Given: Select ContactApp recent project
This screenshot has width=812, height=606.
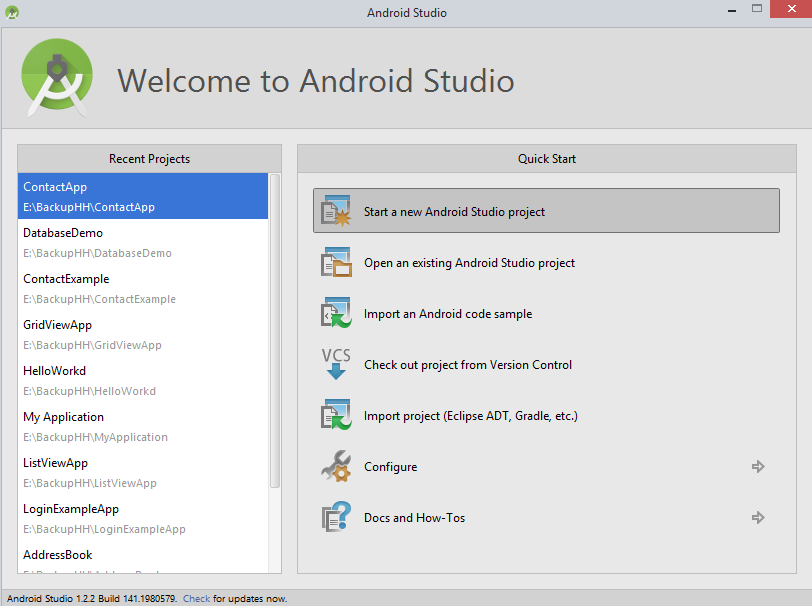Looking at the screenshot, I should [143, 196].
